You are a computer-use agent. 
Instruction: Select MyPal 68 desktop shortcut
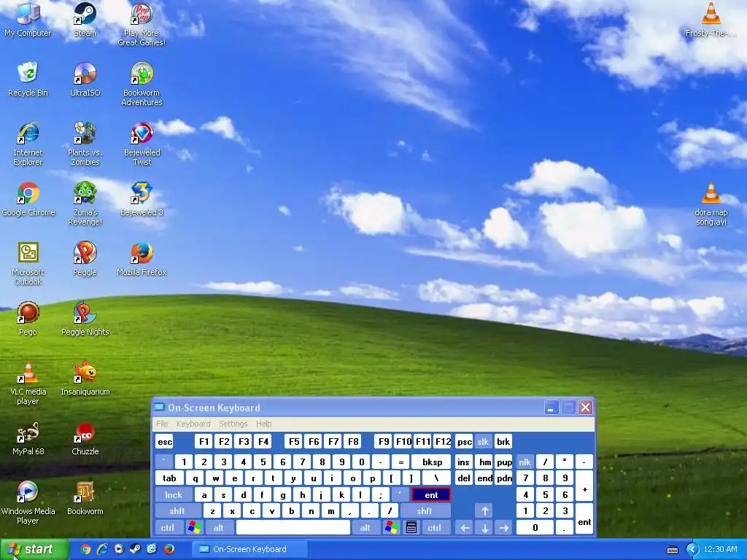[x=28, y=438]
